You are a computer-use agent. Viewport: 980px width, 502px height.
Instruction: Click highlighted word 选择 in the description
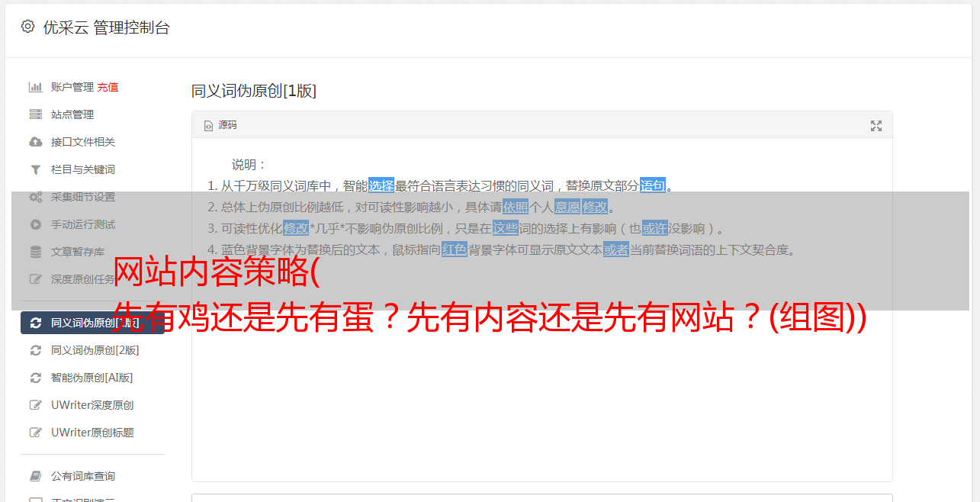[381, 185]
